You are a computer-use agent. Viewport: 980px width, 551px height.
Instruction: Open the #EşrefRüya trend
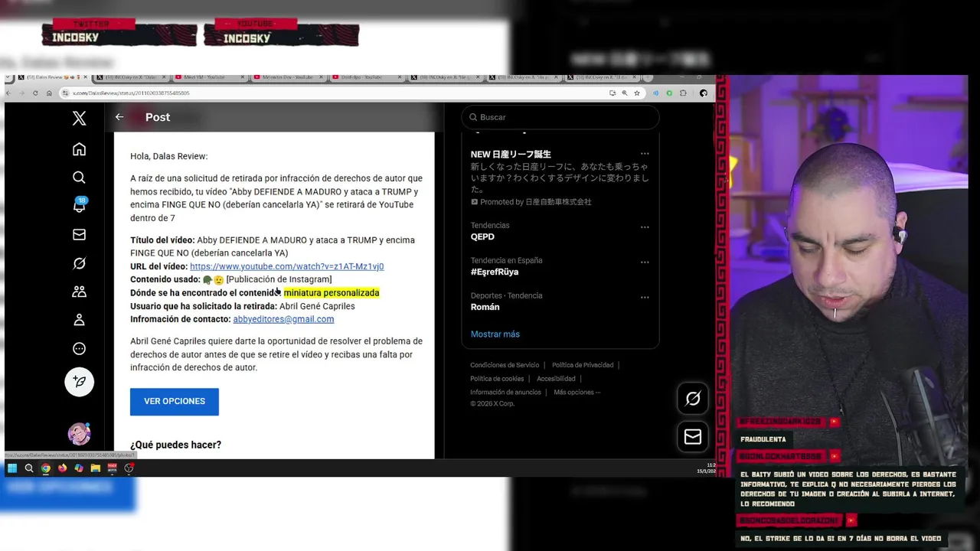point(494,272)
